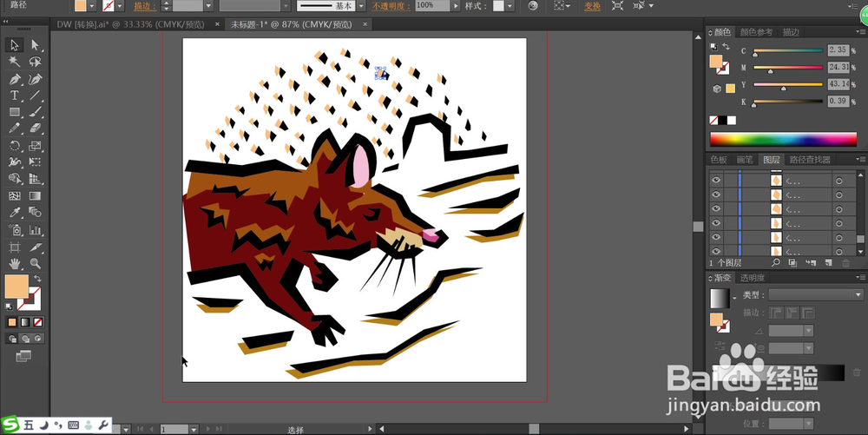Select the Blend tool
868x435 pixels.
click(36, 213)
